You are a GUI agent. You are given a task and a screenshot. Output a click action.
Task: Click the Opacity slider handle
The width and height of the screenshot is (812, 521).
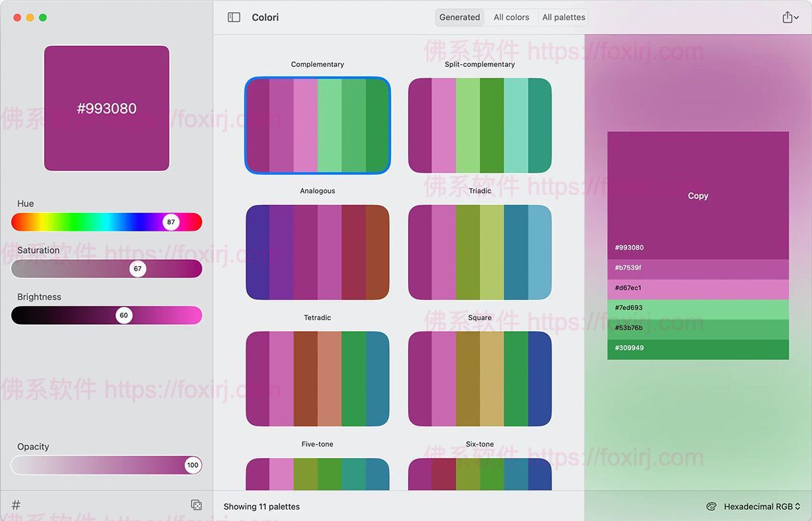click(192, 465)
